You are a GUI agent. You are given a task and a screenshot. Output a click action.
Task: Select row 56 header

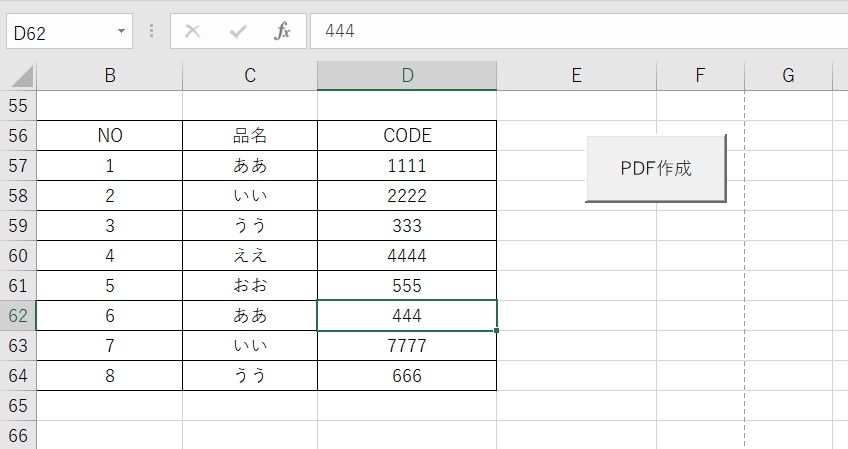[18, 135]
